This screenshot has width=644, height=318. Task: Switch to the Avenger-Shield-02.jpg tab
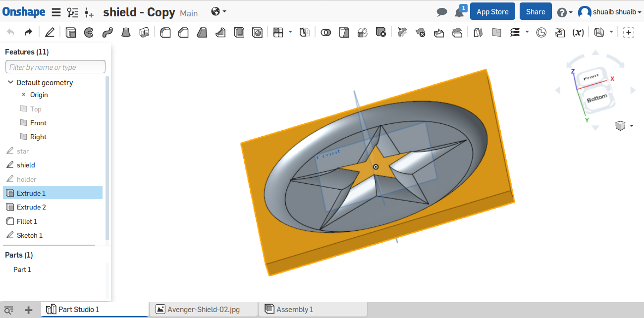click(x=204, y=310)
